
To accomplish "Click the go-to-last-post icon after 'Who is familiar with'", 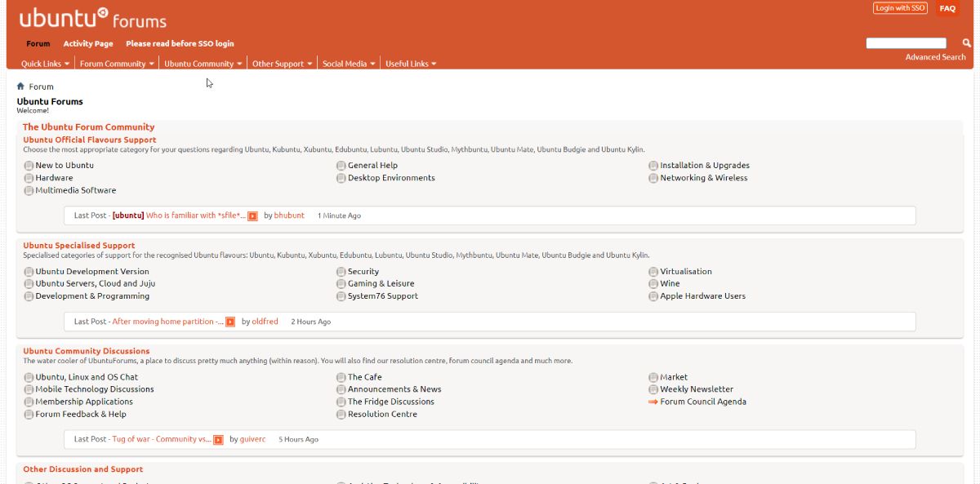I will click(x=253, y=216).
